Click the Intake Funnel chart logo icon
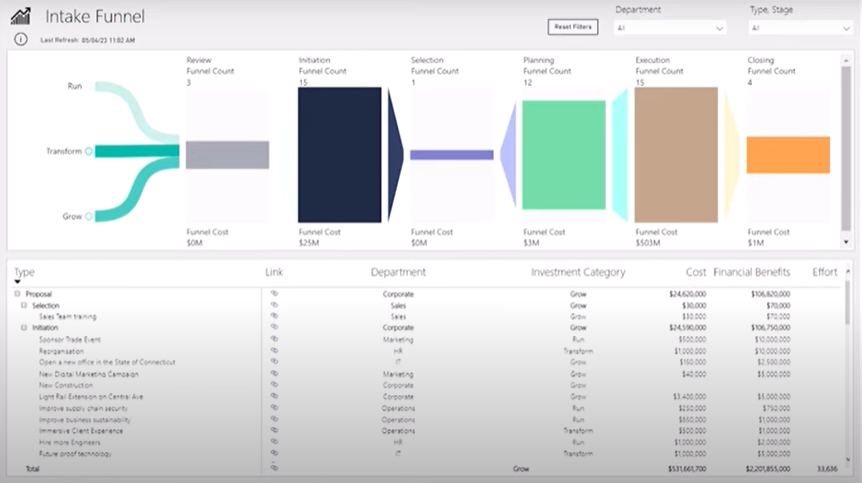Image resolution: width=862 pixels, height=483 pixels. click(21, 16)
